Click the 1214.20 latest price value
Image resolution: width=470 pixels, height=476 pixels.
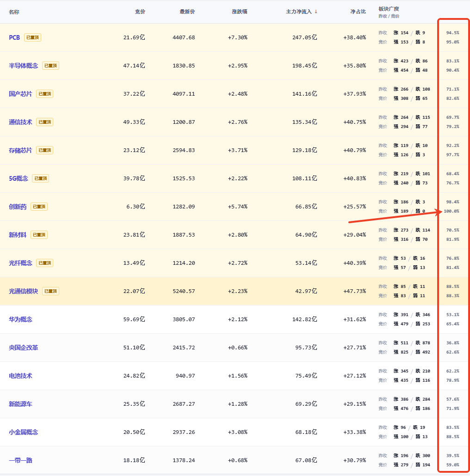point(184,263)
